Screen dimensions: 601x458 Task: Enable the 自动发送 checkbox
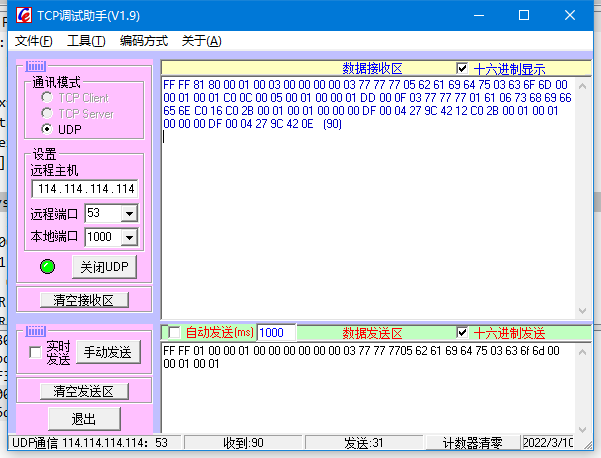174,333
